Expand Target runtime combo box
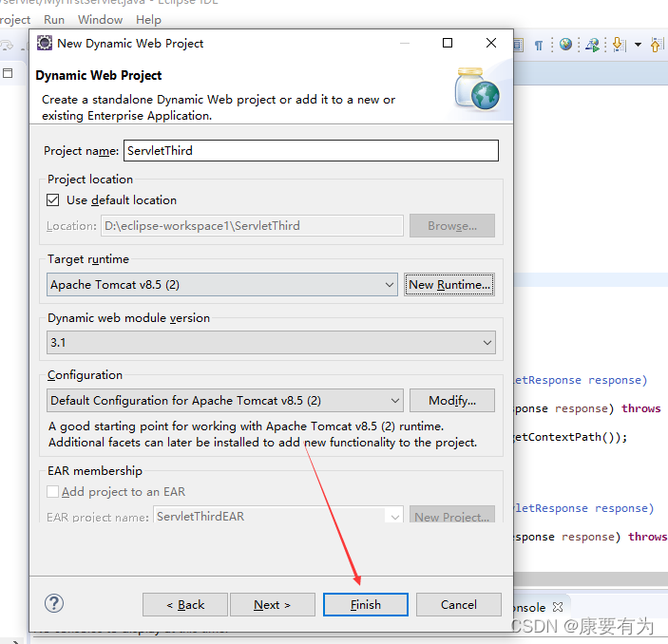Screen dimensions: 668x644 222,285
